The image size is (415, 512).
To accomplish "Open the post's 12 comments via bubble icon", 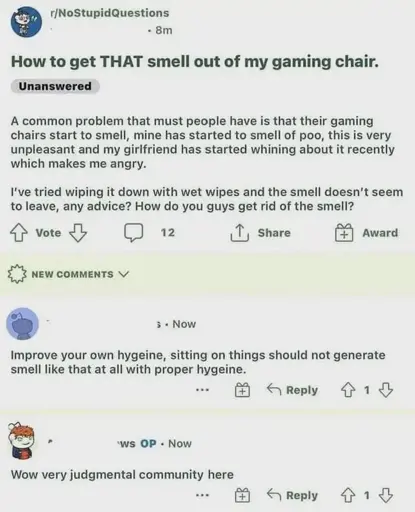I will [134, 232].
